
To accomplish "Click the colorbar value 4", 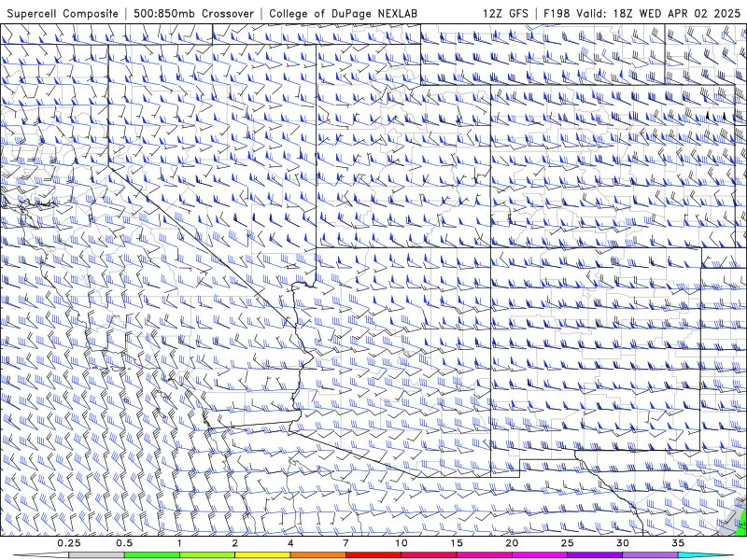I will tap(290, 543).
